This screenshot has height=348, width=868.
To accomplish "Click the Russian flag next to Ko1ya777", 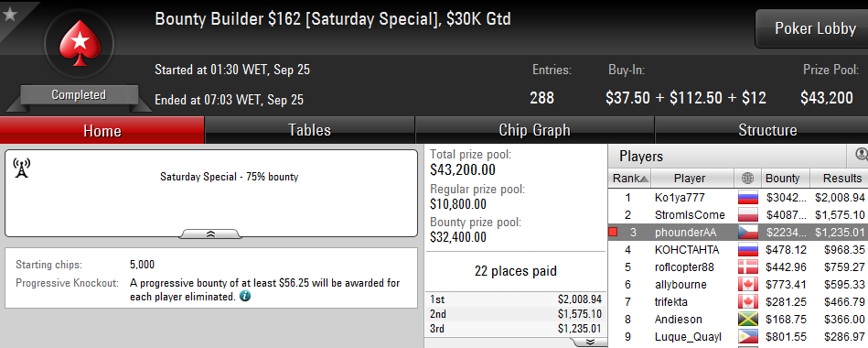I will pyautogui.click(x=748, y=198).
